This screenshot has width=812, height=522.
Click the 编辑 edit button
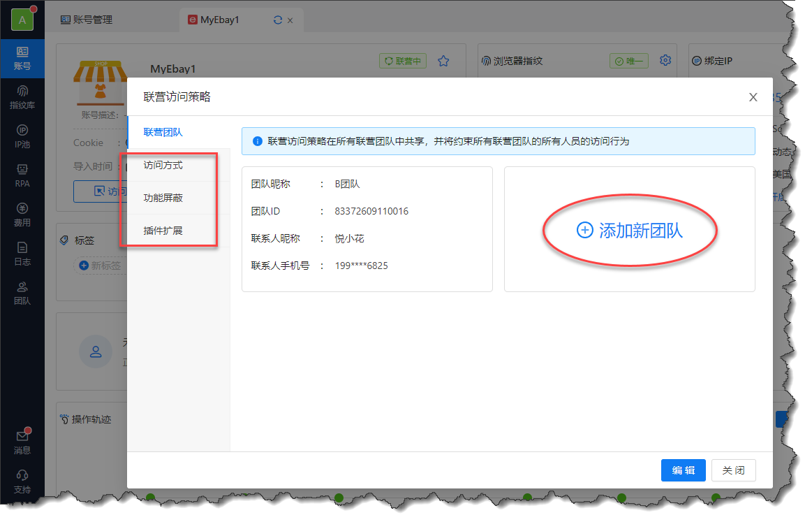(x=683, y=470)
